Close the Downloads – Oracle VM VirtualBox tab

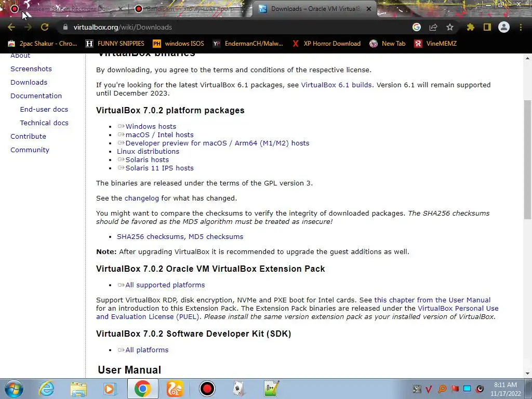369,9
